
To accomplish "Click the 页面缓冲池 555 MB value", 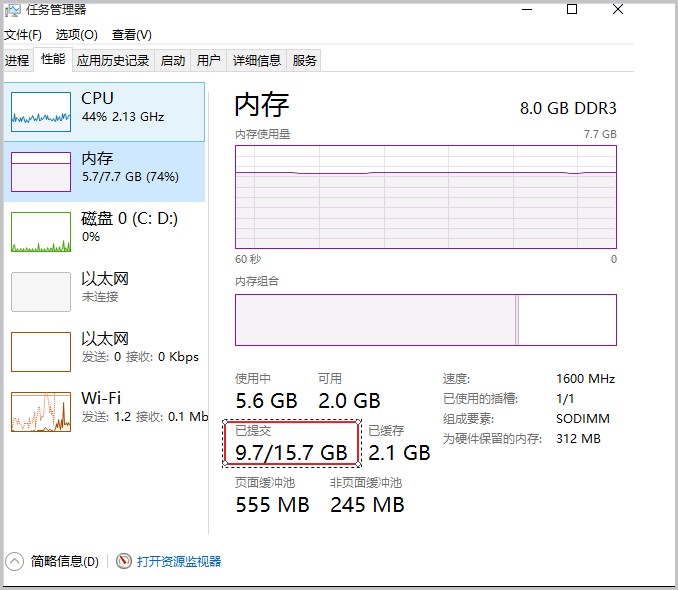I will click(272, 505).
